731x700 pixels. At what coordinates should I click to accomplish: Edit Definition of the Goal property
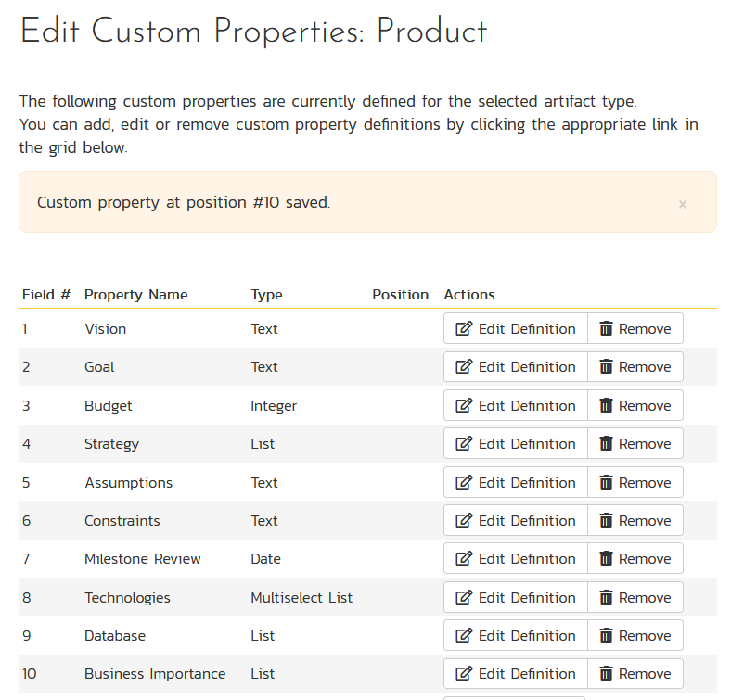coord(516,367)
